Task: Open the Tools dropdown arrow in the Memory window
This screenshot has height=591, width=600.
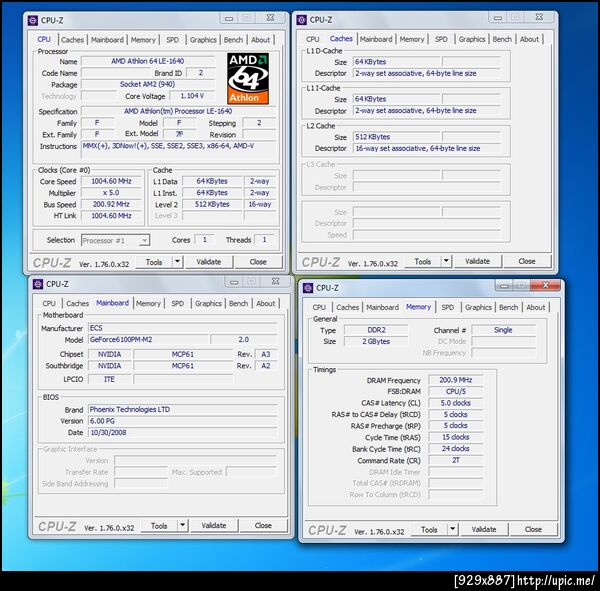Action: point(453,529)
